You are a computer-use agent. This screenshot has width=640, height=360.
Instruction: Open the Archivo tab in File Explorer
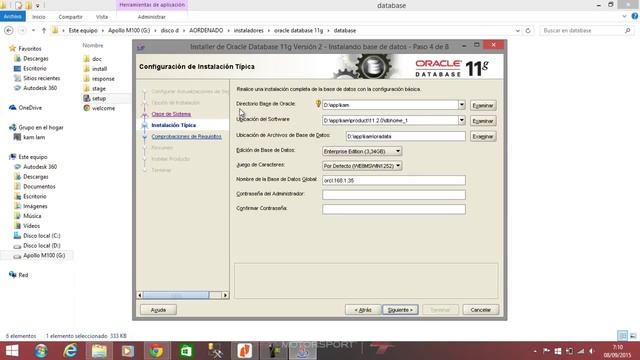[13, 17]
